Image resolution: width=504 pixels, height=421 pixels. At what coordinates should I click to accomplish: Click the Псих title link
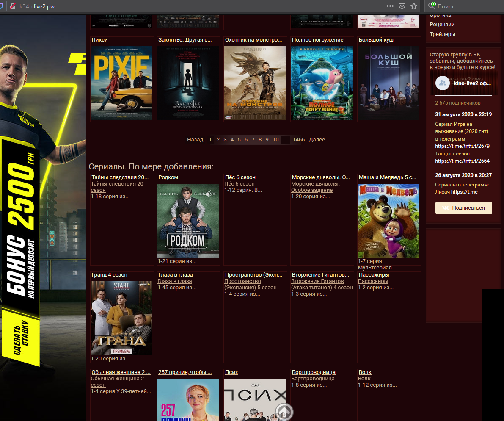coord(231,372)
